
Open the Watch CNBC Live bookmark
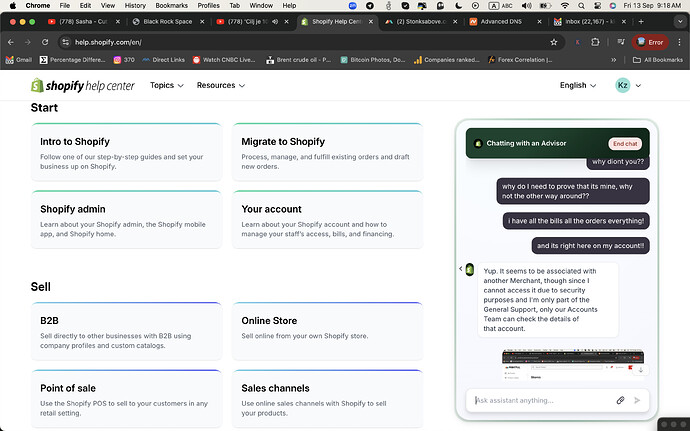[224, 60]
